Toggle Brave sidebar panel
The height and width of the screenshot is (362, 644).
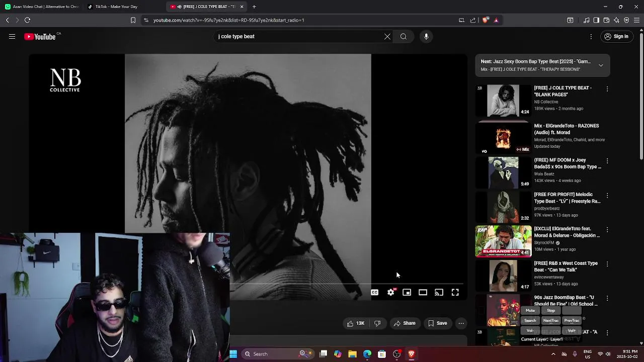tap(596, 20)
